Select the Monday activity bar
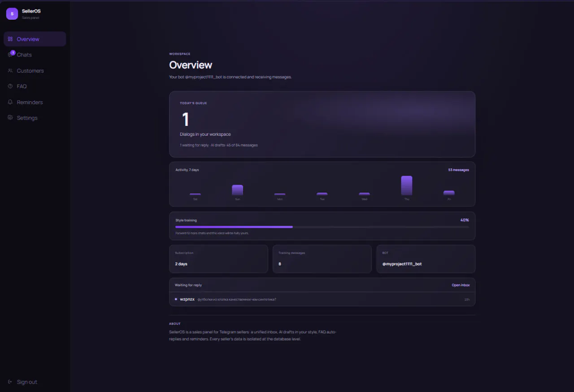The height and width of the screenshot is (392, 574). [x=280, y=194]
